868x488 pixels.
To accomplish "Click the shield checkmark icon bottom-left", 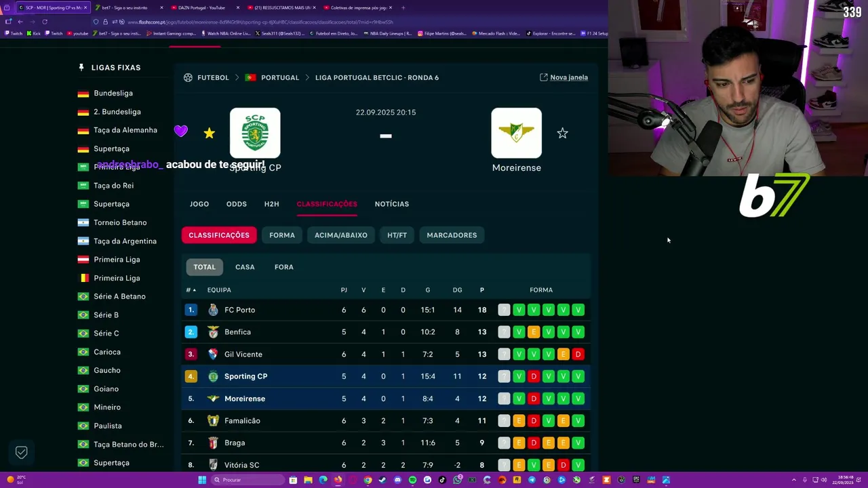I will (x=21, y=453).
